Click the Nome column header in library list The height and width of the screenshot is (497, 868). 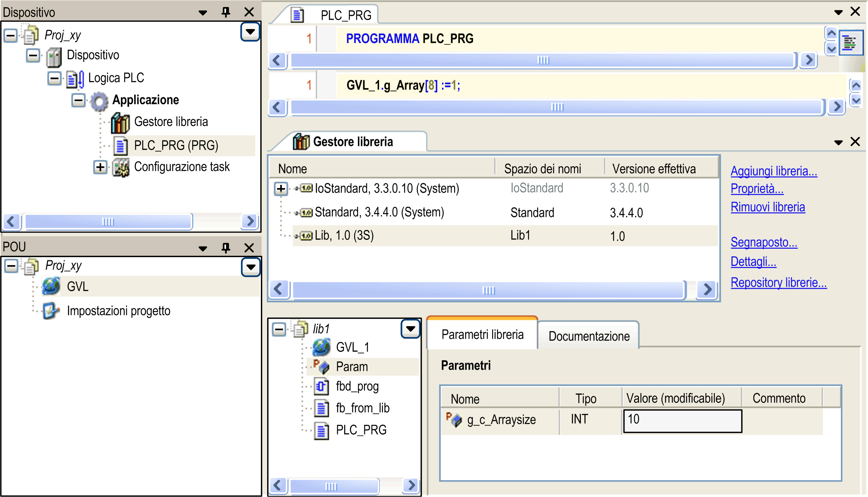[382, 168]
